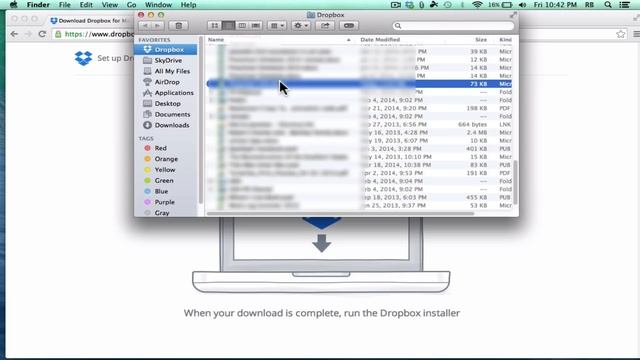Sort by Kind column header
Screen dimensions: 640x360
pos(505,40)
